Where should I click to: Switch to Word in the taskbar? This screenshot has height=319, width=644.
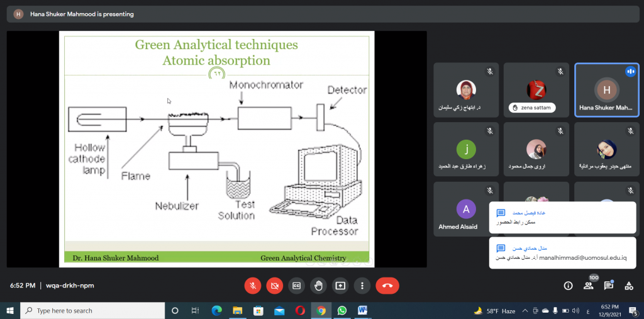pyautogui.click(x=363, y=311)
